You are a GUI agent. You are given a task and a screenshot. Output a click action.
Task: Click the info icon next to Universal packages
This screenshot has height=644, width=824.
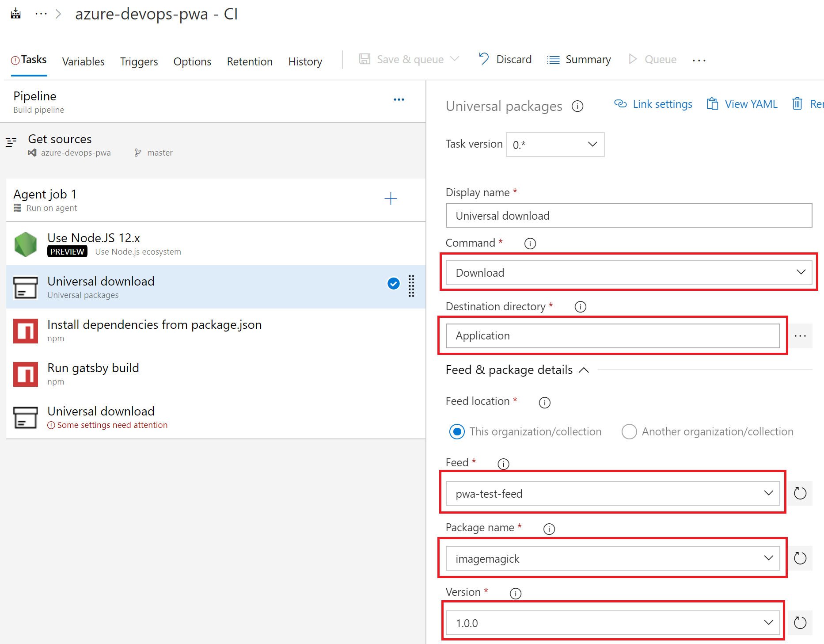577,107
